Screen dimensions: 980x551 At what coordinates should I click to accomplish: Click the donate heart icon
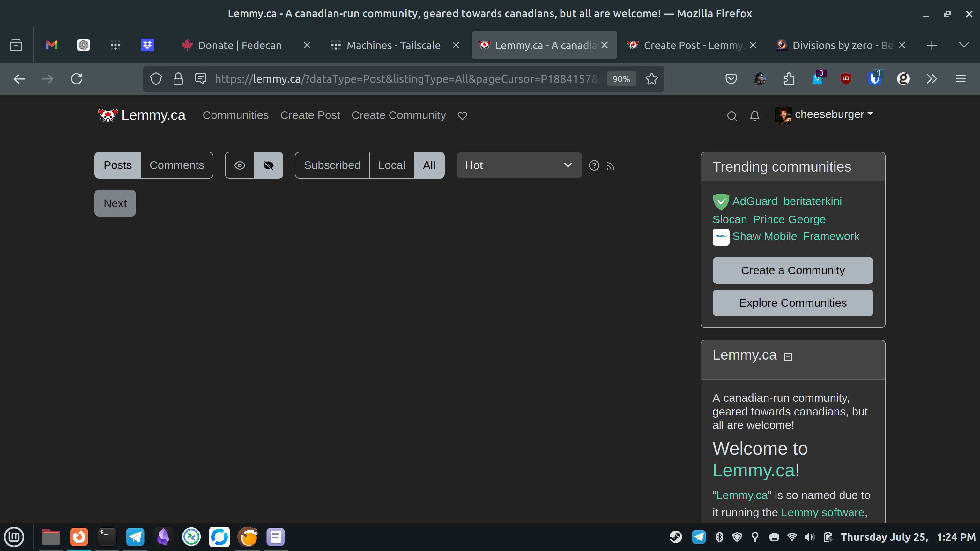pyautogui.click(x=462, y=116)
